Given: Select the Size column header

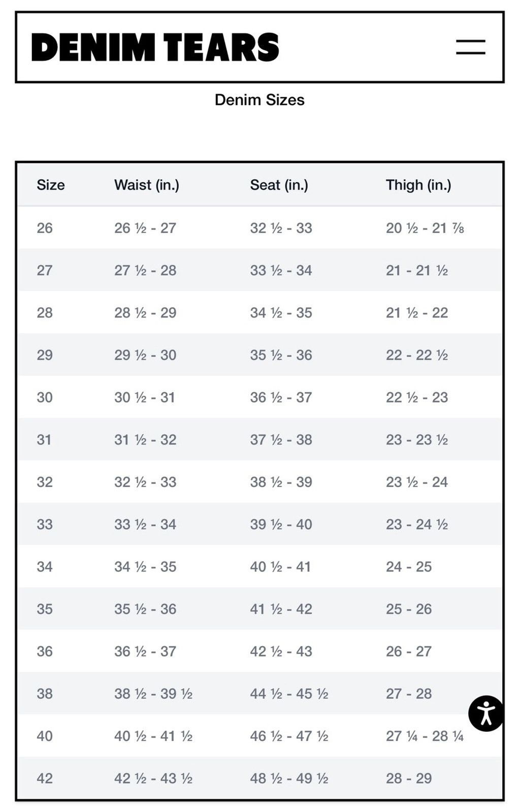Looking at the screenshot, I should tap(51, 185).
